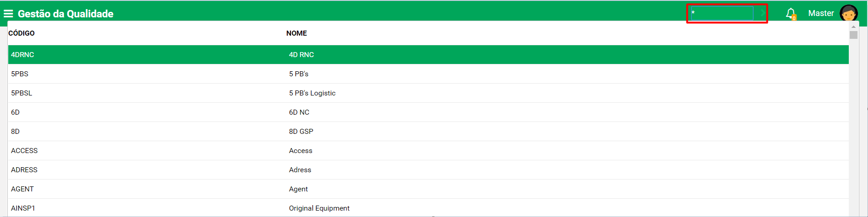Screen dimensions: 868x217
Task: Select the 4DRNC code row
Action: [x=22, y=55]
